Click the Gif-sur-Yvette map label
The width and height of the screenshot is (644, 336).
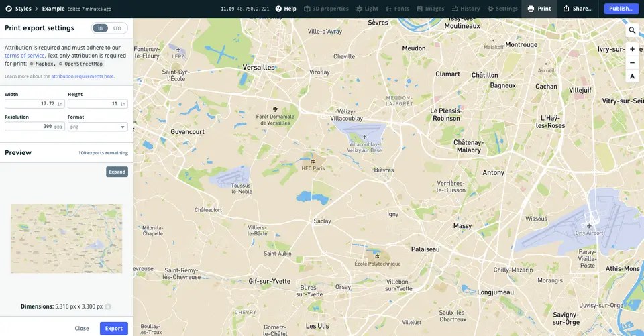270,282
